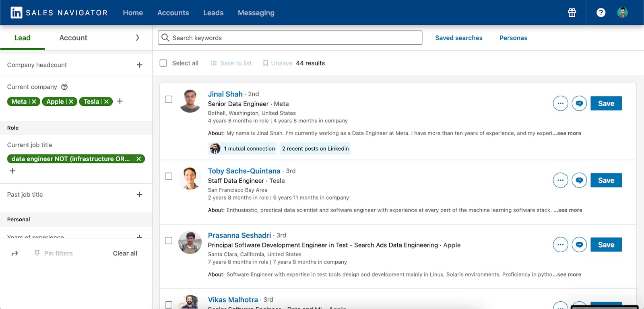
Task: Message Prasanna Seshadri via chat icon
Action: coord(579,245)
